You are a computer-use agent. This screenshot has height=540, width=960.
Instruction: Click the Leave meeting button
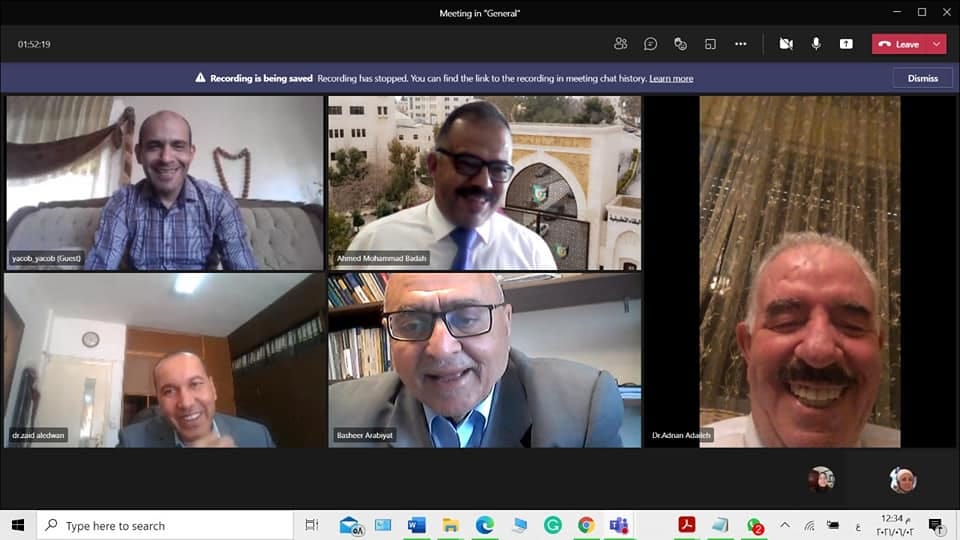pyautogui.click(x=900, y=44)
